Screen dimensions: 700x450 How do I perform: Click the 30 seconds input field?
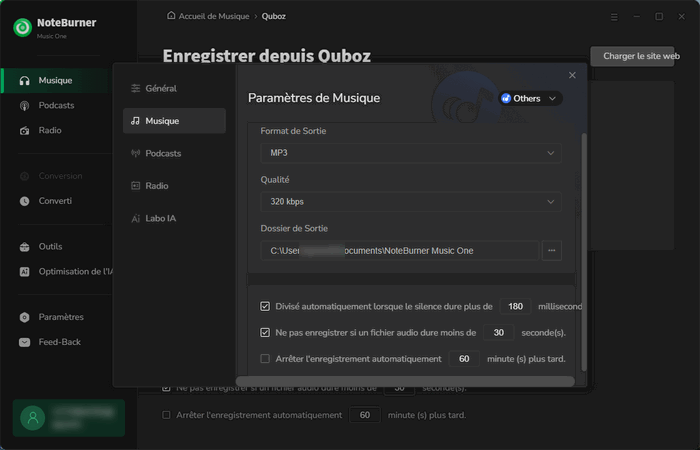(x=499, y=333)
